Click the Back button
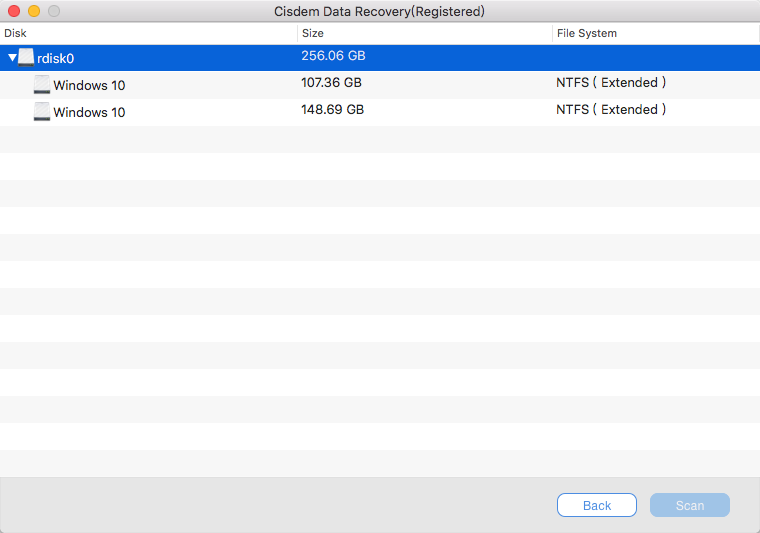 point(597,505)
